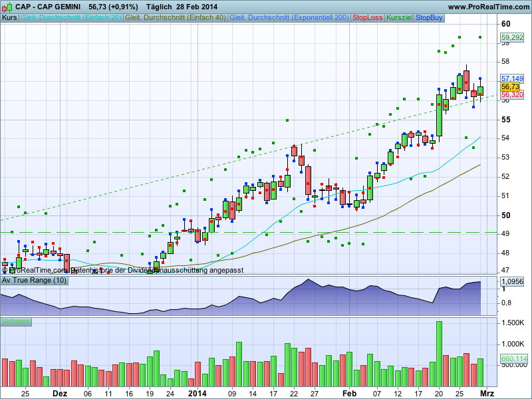Click the yellow 56,73 current price tag
This screenshot has height=399, width=532.
[x=510, y=87]
